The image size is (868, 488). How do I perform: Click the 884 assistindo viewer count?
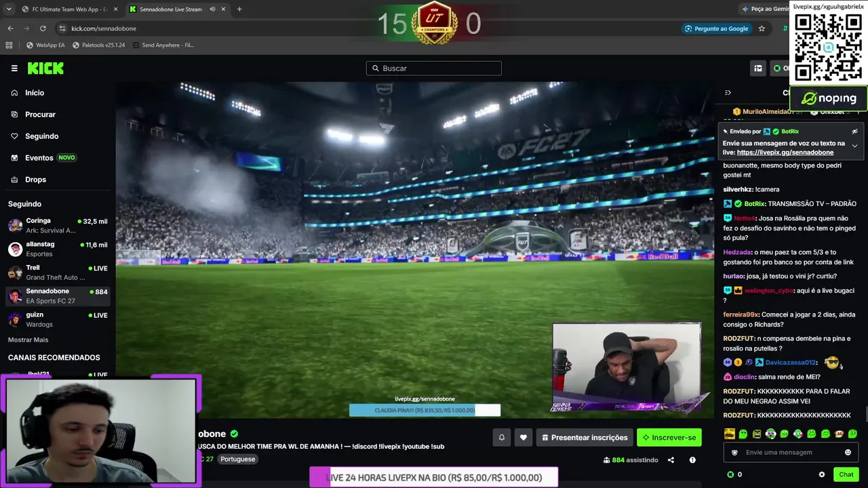point(631,460)
